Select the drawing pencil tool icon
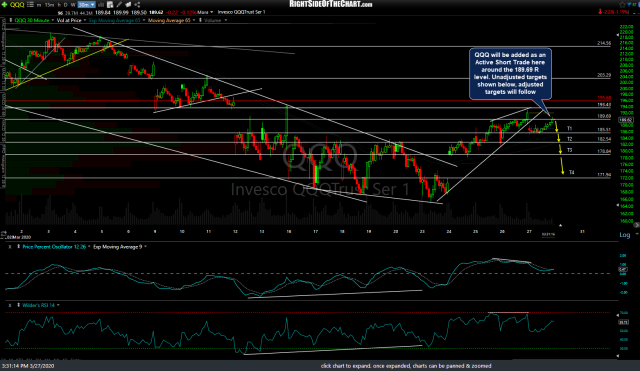The width and height of the screenshot is (640, 371). pyautogui.click(x=119, y=5)
